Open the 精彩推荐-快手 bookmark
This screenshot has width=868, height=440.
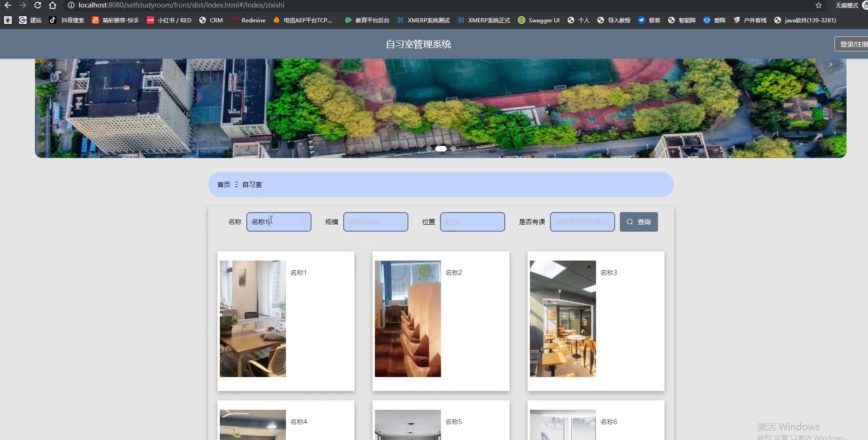point(115,20)
